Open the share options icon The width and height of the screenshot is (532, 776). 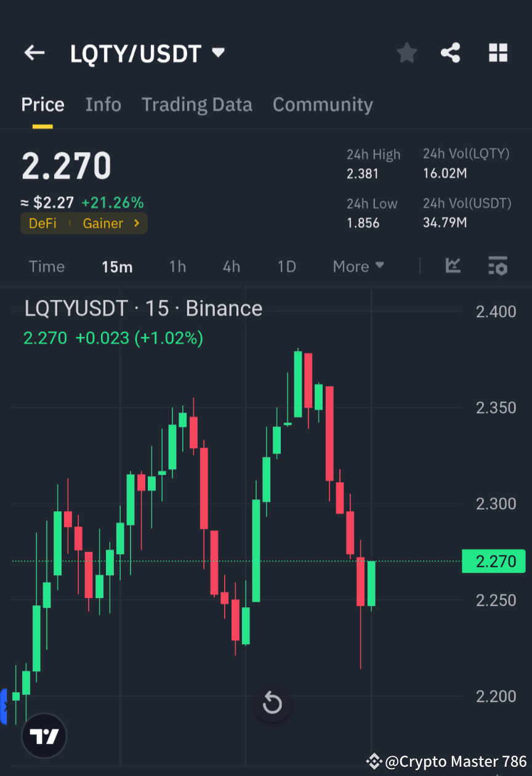tap(451, 53)
